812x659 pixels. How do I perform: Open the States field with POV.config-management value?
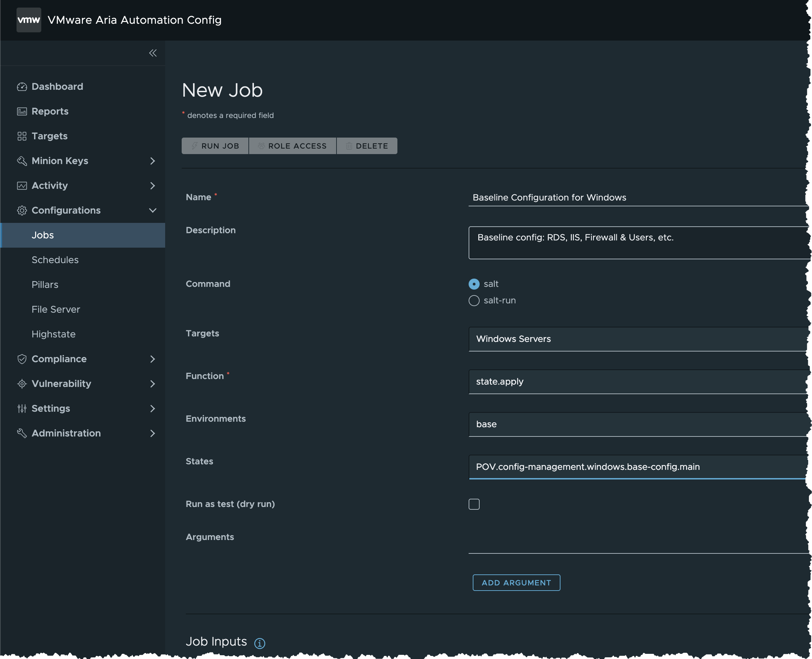[x=638, y=467]
